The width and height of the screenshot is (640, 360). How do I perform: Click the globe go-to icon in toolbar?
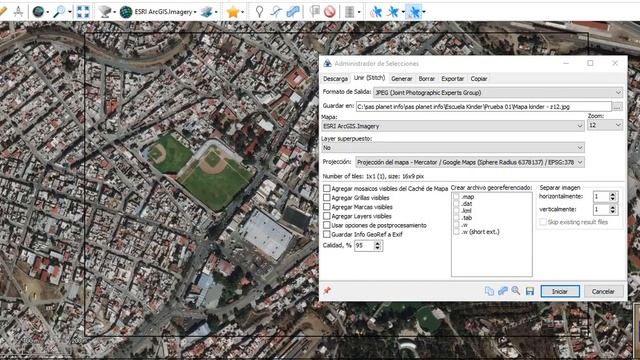[38, 12]
